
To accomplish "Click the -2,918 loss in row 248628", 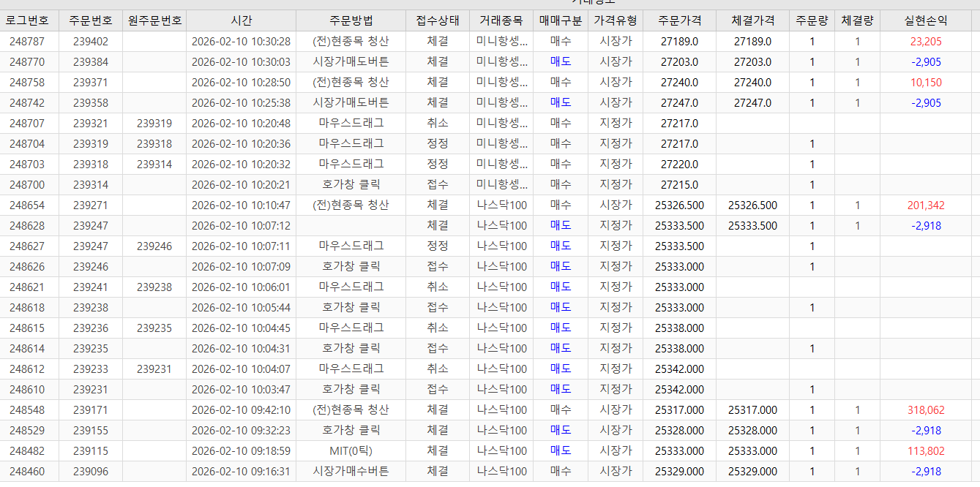I will click(926, 226).
